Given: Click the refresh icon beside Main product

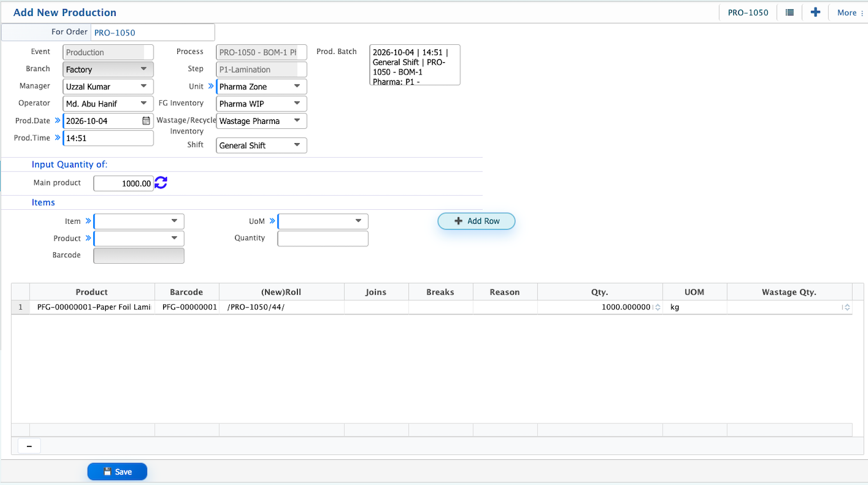Looking at the screenshot, I should point(161,183).
